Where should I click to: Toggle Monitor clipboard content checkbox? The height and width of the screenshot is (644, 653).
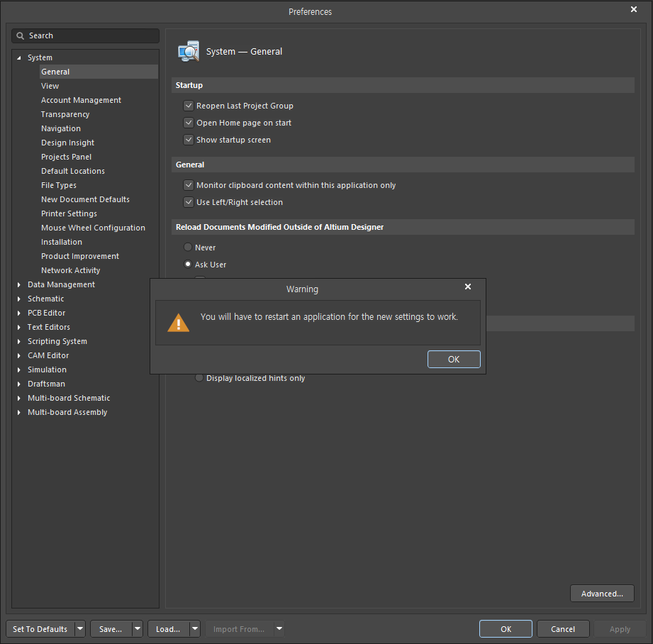point(189,185)
